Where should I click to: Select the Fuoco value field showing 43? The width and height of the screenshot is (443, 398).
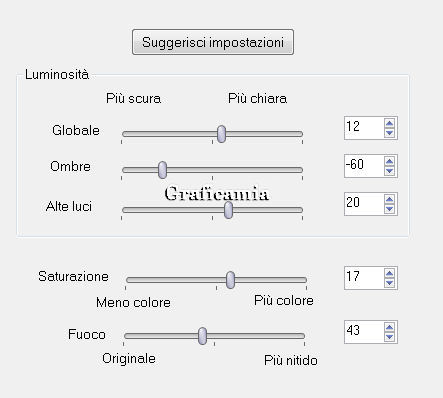click(x=364, y=332)
